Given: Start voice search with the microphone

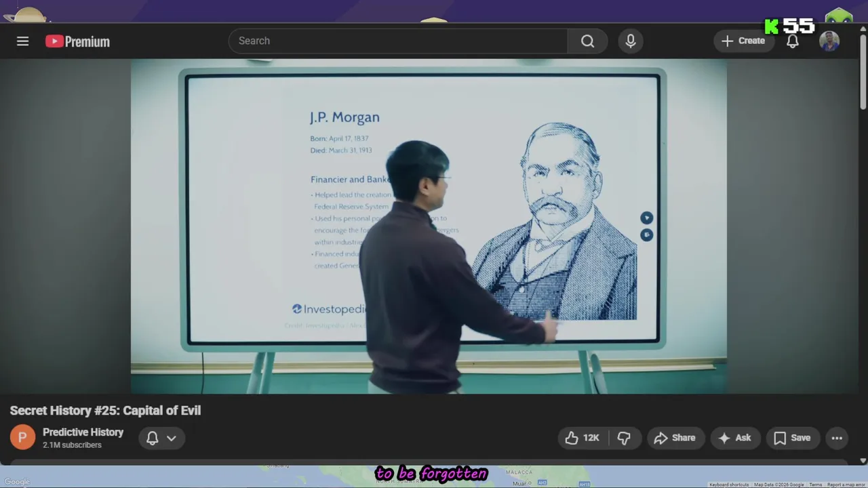Looking at the screenshot, I should point(631,41).
